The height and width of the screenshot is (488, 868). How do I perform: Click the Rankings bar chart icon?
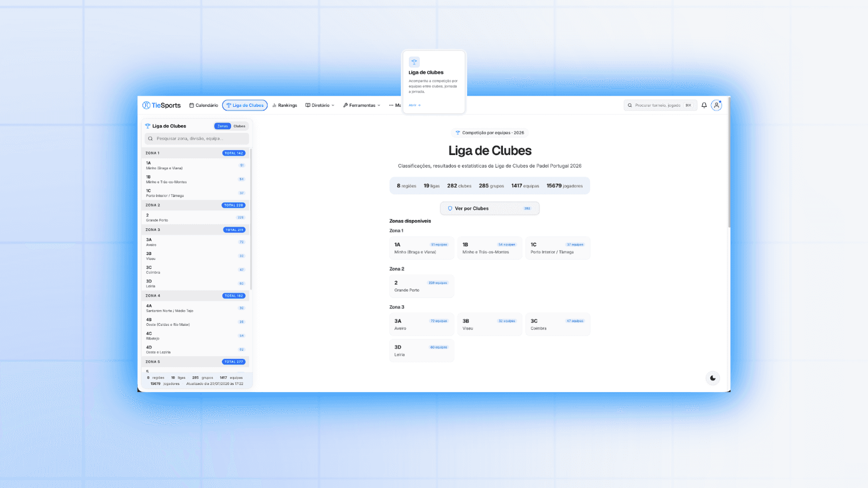[x=275, y=105]
